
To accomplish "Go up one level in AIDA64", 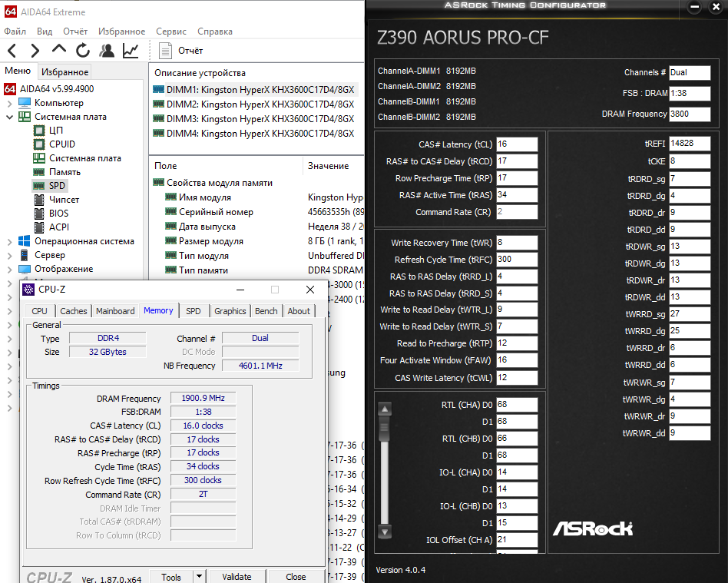I will click(59, 49).
